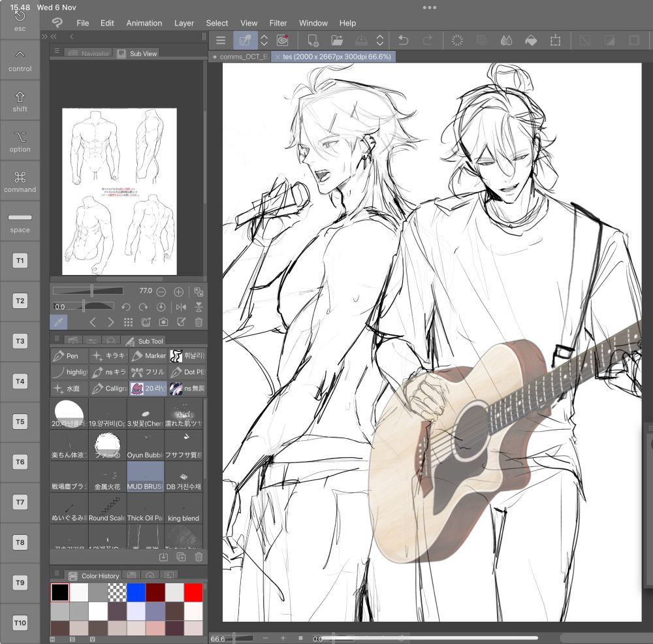Flip Sub View horizontally
Viewport: 653px width, 644px height.
coord(181,308)
